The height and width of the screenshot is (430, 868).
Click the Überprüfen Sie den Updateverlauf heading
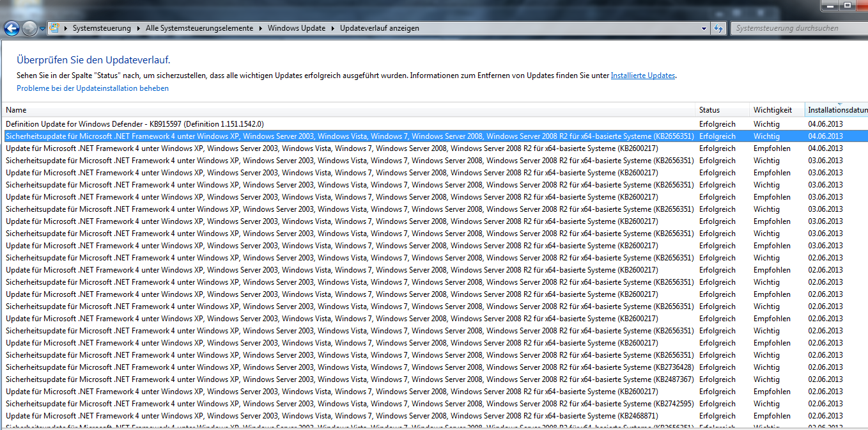pyautogui.click(x=93, y=60)
